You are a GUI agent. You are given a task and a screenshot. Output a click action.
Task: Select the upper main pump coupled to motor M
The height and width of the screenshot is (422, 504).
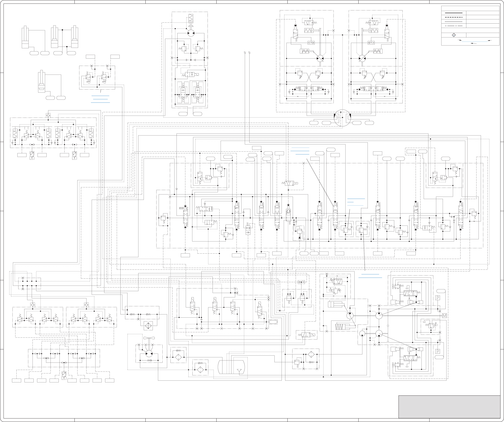(x=379, y=316)
